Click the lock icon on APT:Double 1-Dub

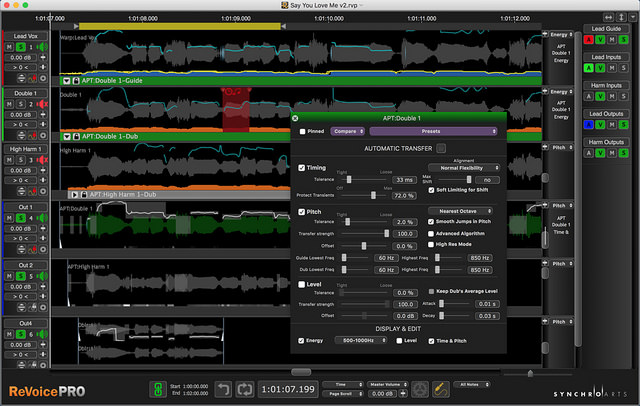(x=76, y=137)
